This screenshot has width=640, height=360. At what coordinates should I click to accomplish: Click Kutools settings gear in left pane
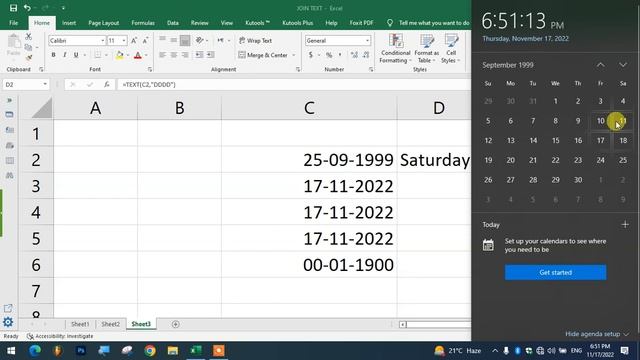click(x=8, y=322)
